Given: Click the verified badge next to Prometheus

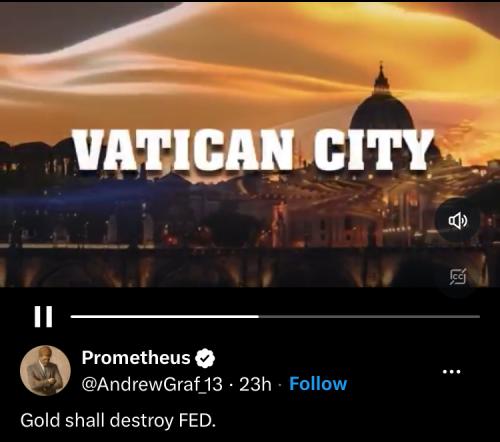Looking at the screenshot, I should [x=205, y=358].
